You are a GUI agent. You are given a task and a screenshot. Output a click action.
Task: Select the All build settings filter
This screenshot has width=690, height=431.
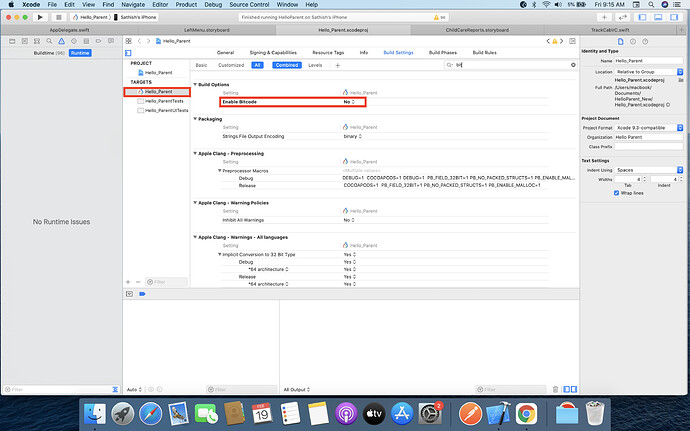tap(257, 65)
